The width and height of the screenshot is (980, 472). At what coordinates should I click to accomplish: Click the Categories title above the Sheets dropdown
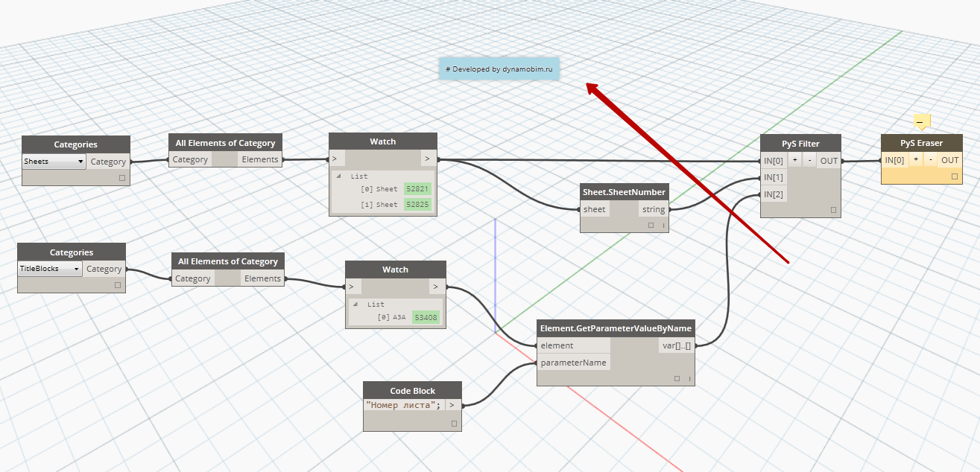coord(76,144)
